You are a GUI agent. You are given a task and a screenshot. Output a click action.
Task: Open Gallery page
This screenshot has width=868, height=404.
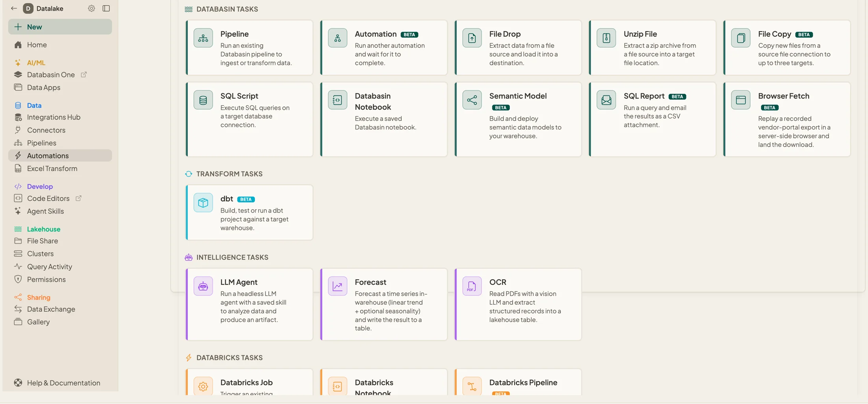(38, 322)
